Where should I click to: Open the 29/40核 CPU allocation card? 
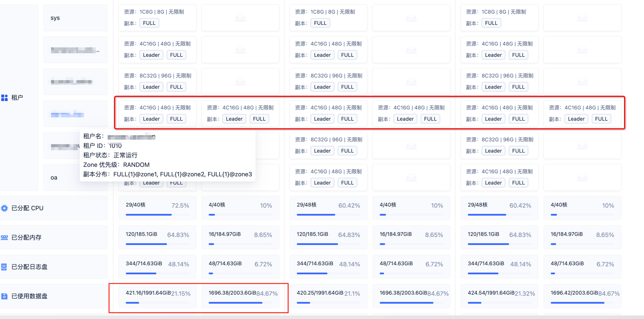point(157,208)
